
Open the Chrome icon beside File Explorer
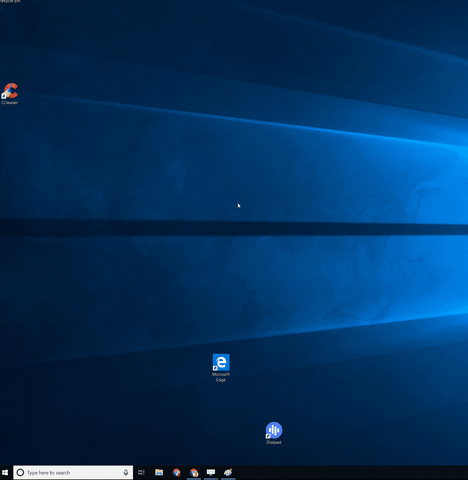(176, 472)
